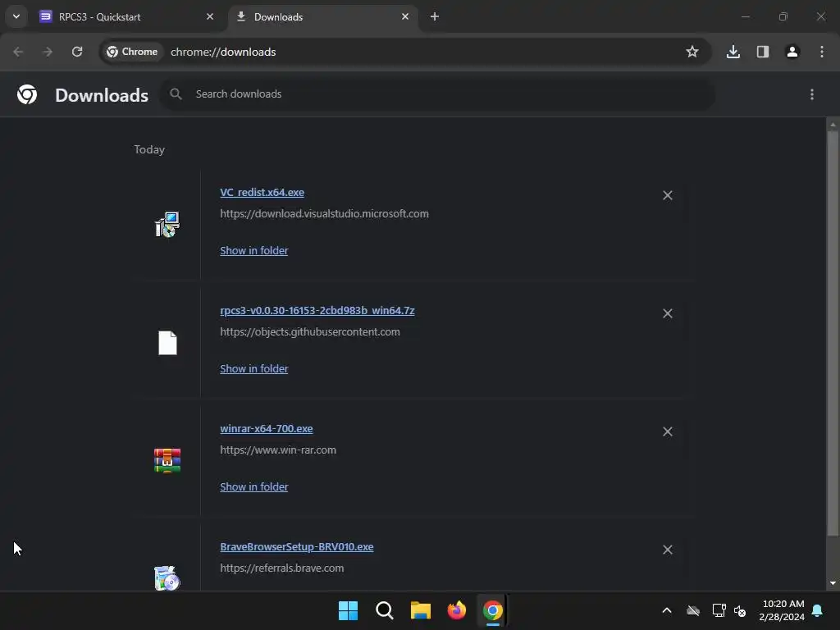
Task: Open the downloads page more actions menu
Action: (812, 95)
